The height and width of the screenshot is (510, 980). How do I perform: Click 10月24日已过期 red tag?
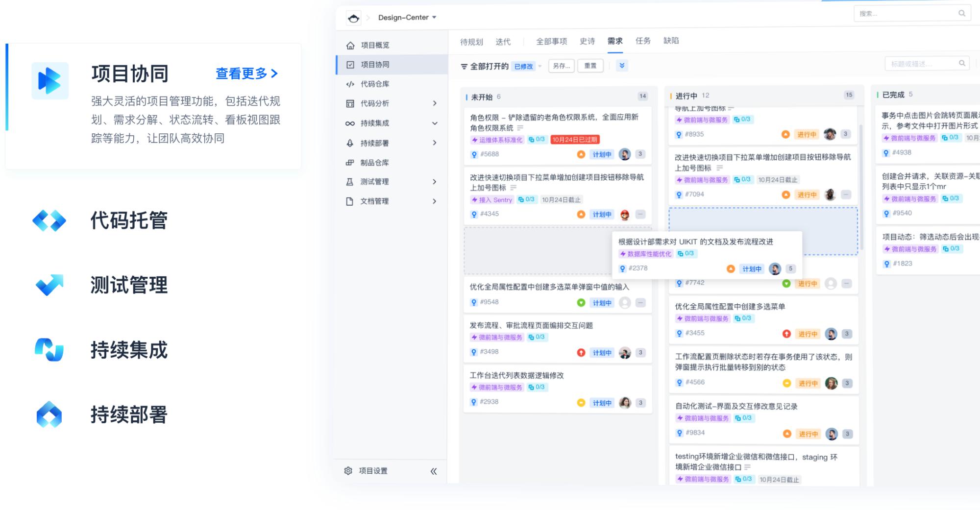[x=575, y=140]
